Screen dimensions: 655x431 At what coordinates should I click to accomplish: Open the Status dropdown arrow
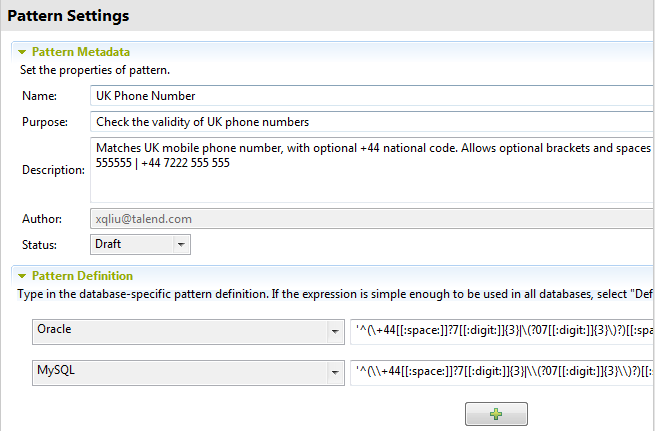[x=180, y=243]
